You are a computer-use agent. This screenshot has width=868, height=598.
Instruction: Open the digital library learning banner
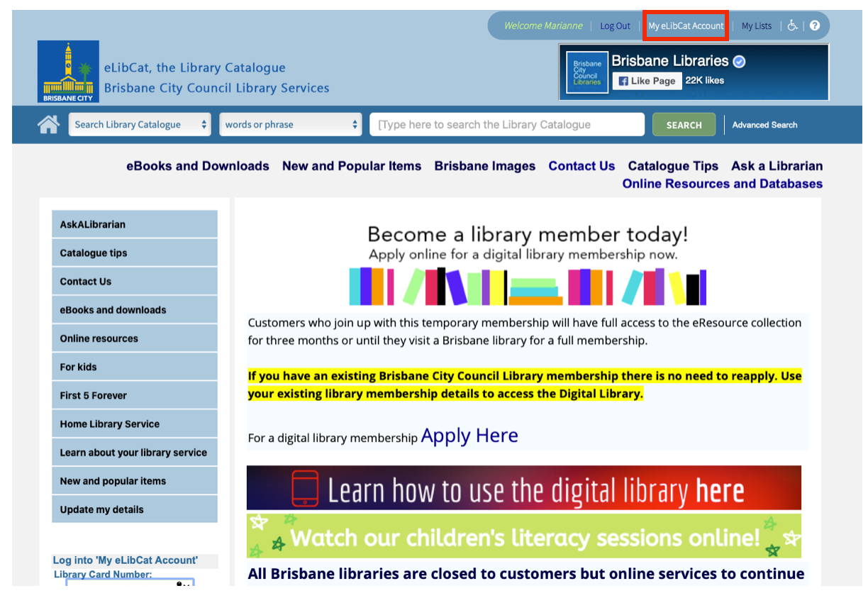(524, 488)
